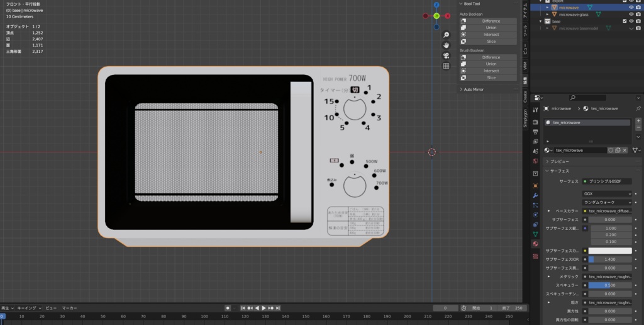The width and height of the screenshot is (644, 325).
Task: Open the Render properties tab icon
Action: pyautogui.click(x=535, y=122)
